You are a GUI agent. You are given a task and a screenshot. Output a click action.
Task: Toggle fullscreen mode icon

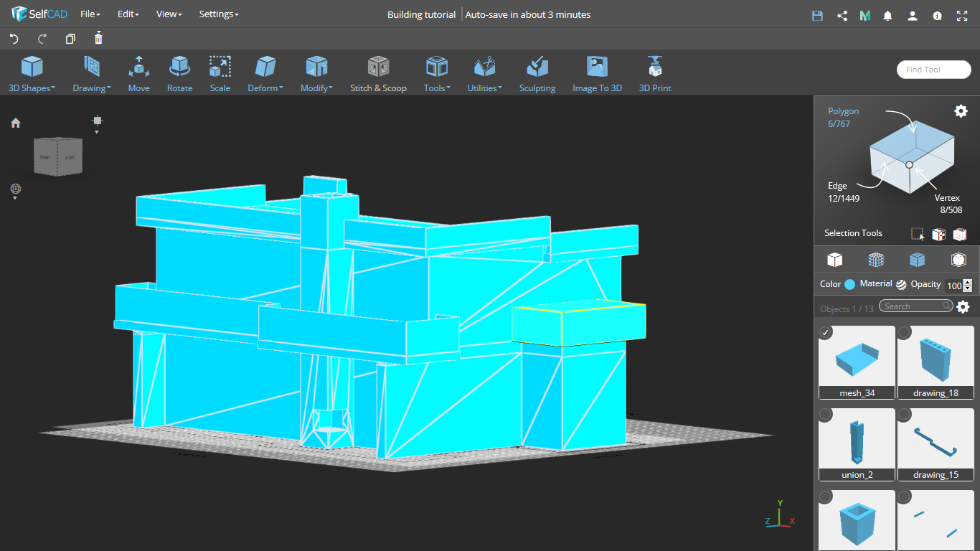pos(961,15)
